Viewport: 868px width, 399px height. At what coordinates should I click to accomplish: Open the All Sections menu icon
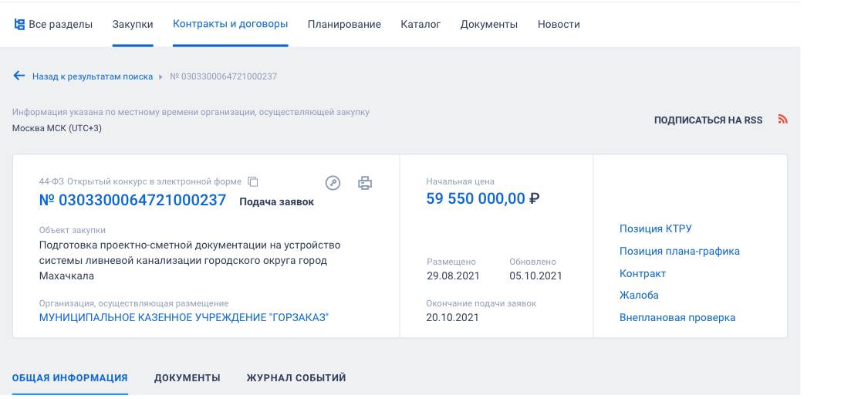click(19, 25)
